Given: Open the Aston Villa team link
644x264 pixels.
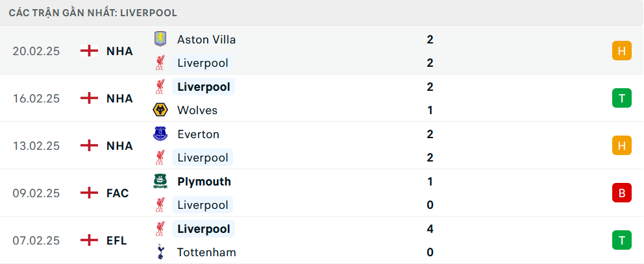Looking at the screenshot, I should click(x=206, y=40).
